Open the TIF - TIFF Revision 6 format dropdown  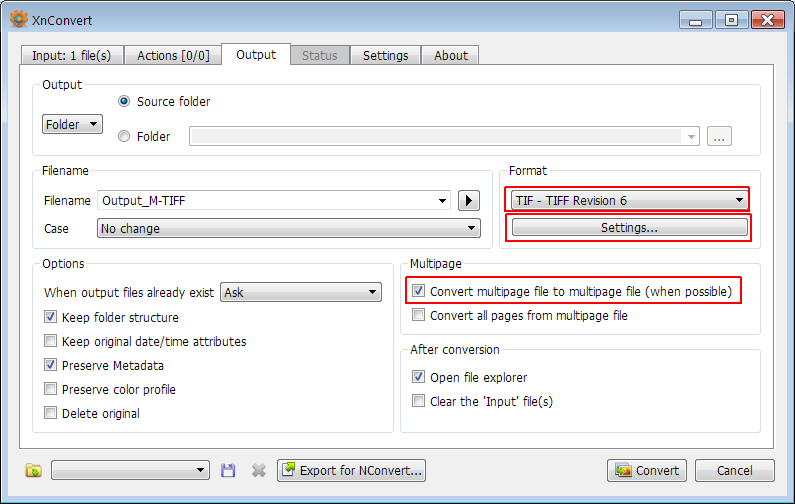pyautogui.click(x=629, y=200)
